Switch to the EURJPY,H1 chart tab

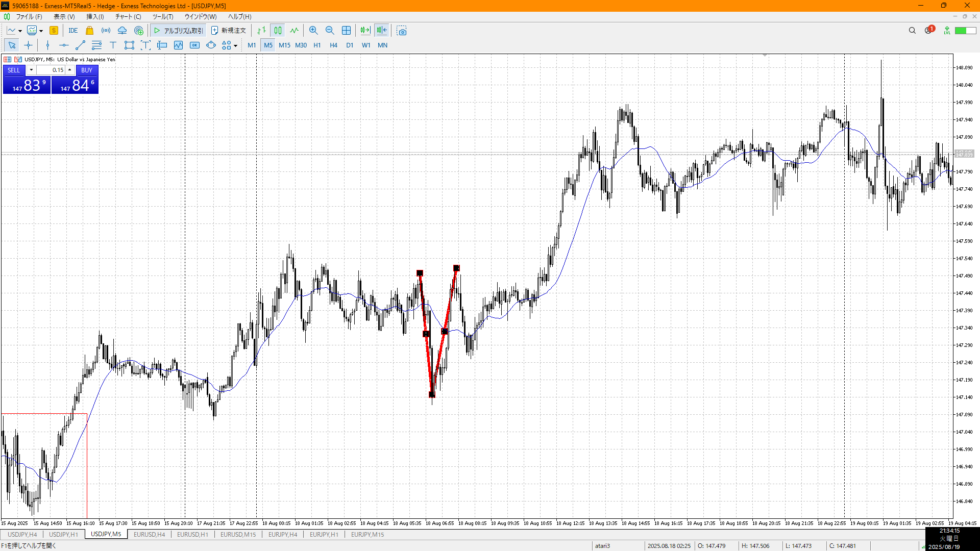tap(324, 535)
